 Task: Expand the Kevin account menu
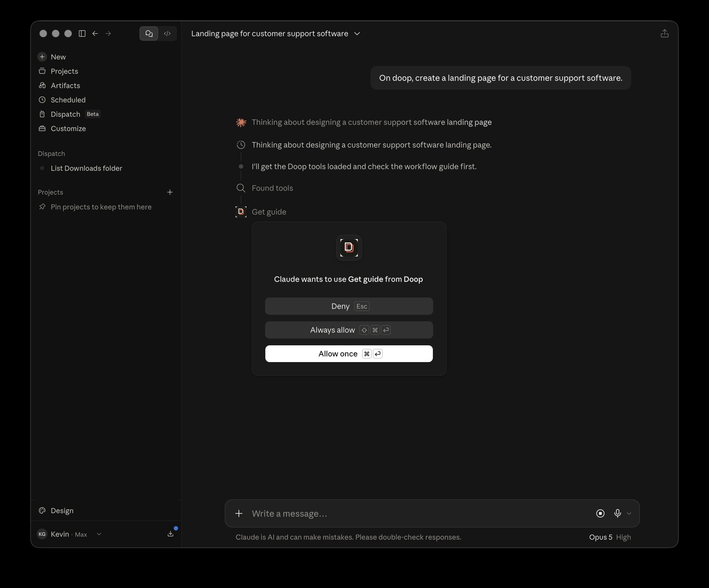tap(69, 534)
